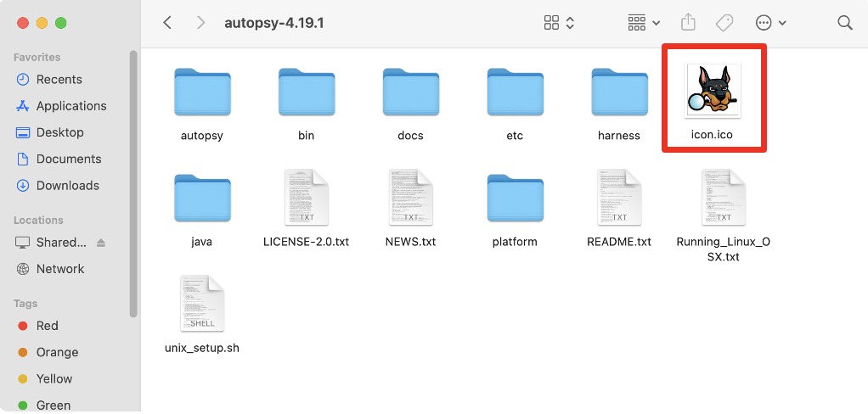Click the Running_Linux_OSX.txt name label

(724, 249)
